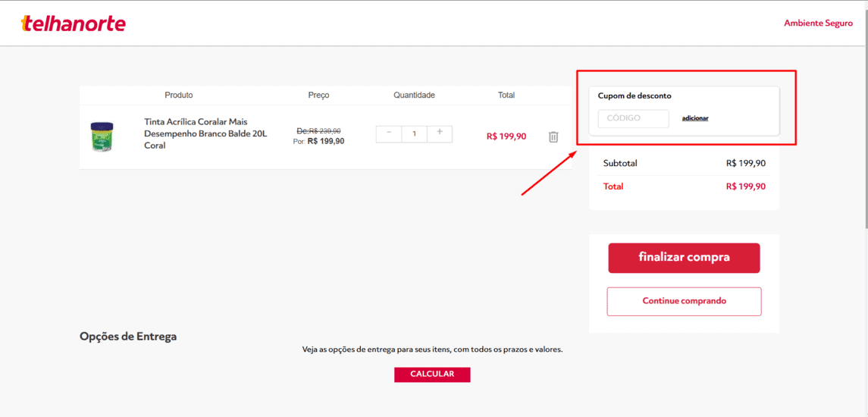Select the Subtotal R$ 199,90 amount
The width and height of the screenshot is (868, 417).
[x=746, y=163]
